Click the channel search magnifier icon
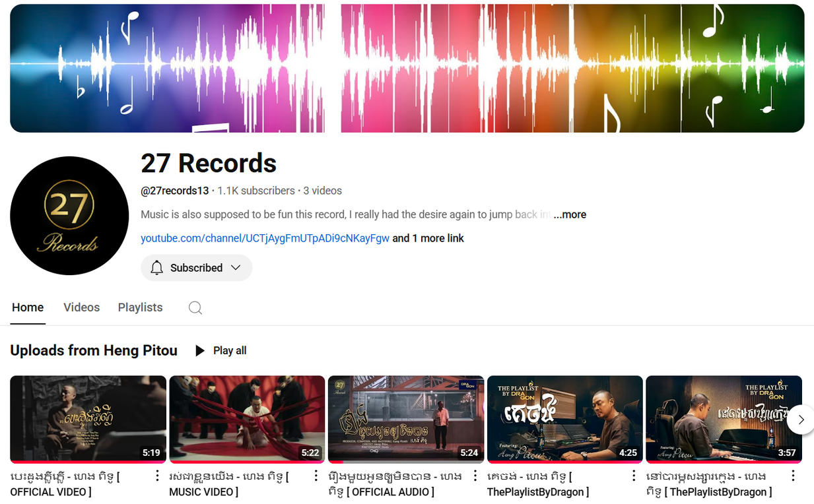 coord(195,307)
